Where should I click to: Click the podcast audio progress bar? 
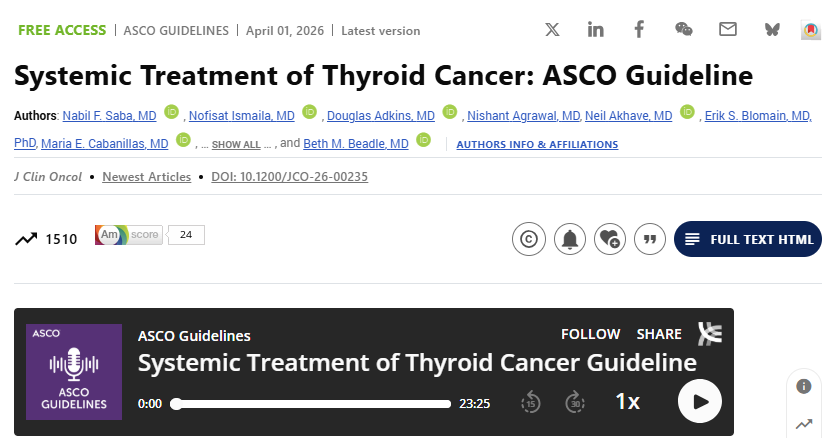pyautogui.click(x=312, y=404)
